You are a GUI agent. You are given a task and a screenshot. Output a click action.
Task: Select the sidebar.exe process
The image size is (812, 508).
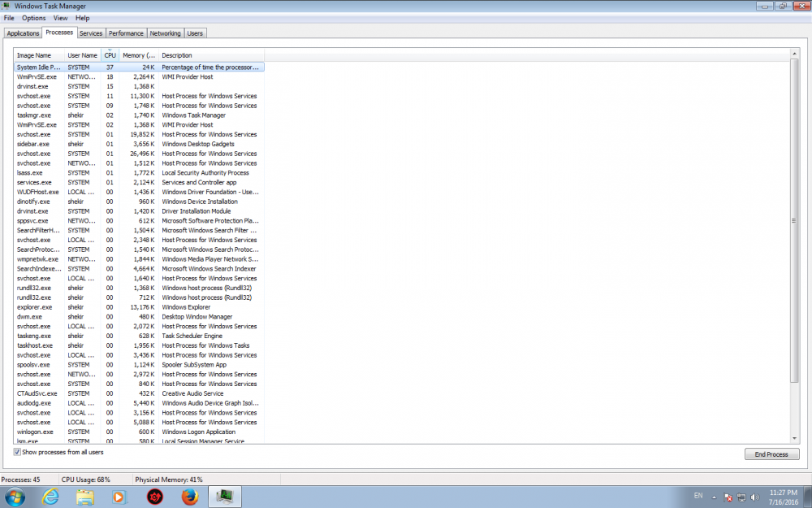[139, 144]
